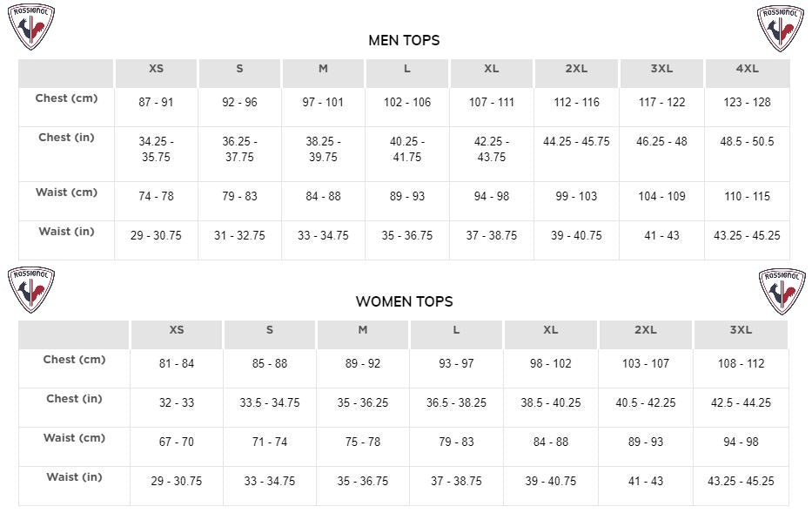Click men's XS chest cell 87 - 91
Screen dimensions: 812x520
(x=156, y=102)
